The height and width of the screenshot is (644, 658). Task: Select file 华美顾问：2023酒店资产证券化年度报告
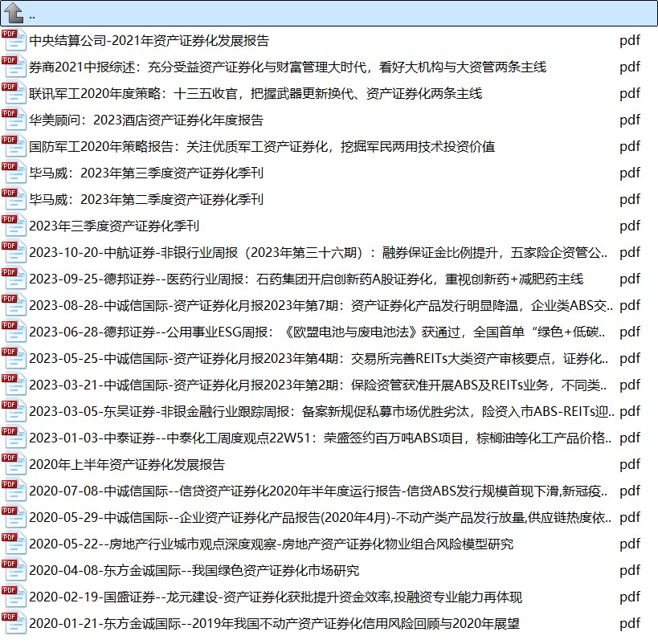coord(146,120)
